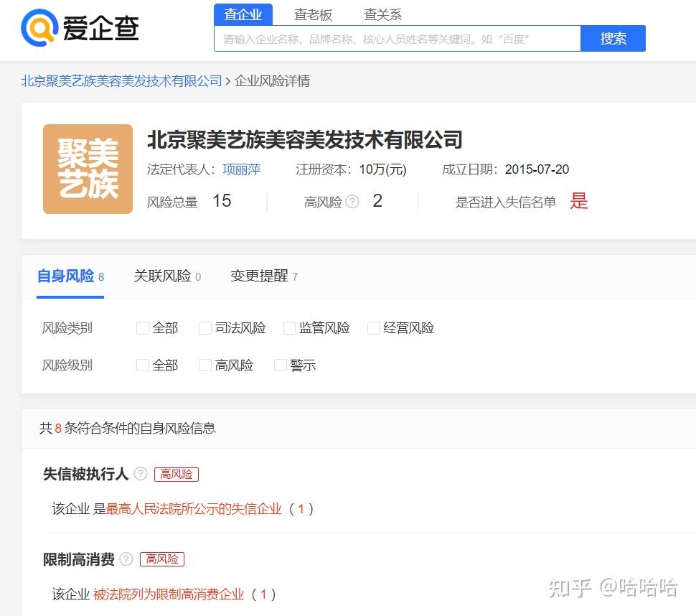This screenshot has height=616, width=696.
Task: Open the 查关系 tab
Action: [x=382, y=14]
